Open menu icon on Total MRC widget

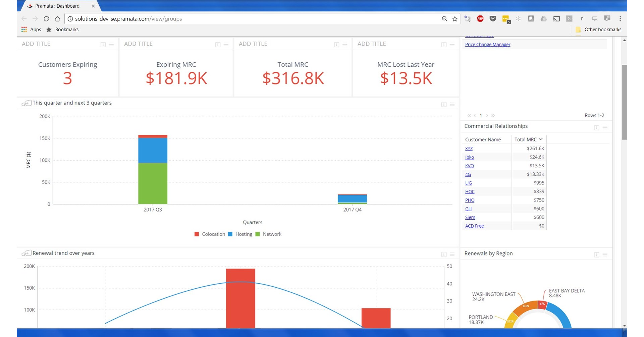pos(345,45)
